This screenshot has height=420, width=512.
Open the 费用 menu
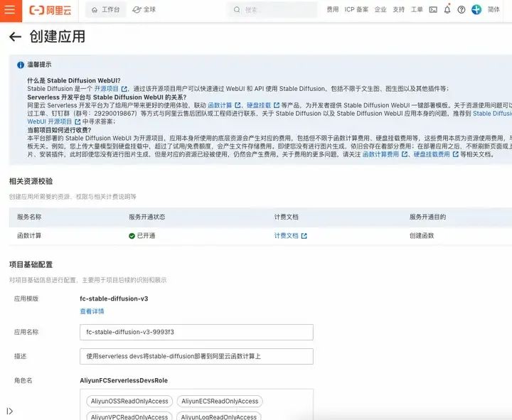(332, 9)
